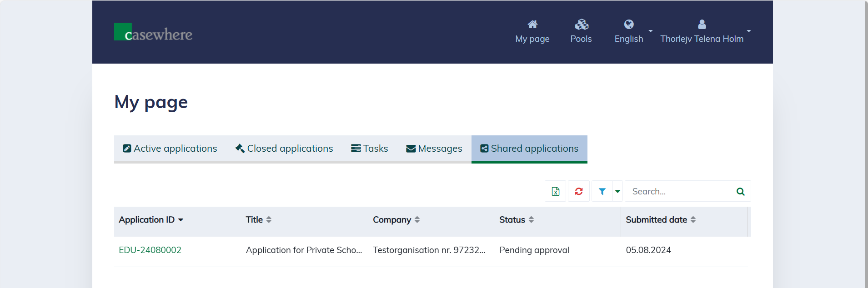Open the English language dropdown
The image size is (868, 288).
tap(629, 39)
